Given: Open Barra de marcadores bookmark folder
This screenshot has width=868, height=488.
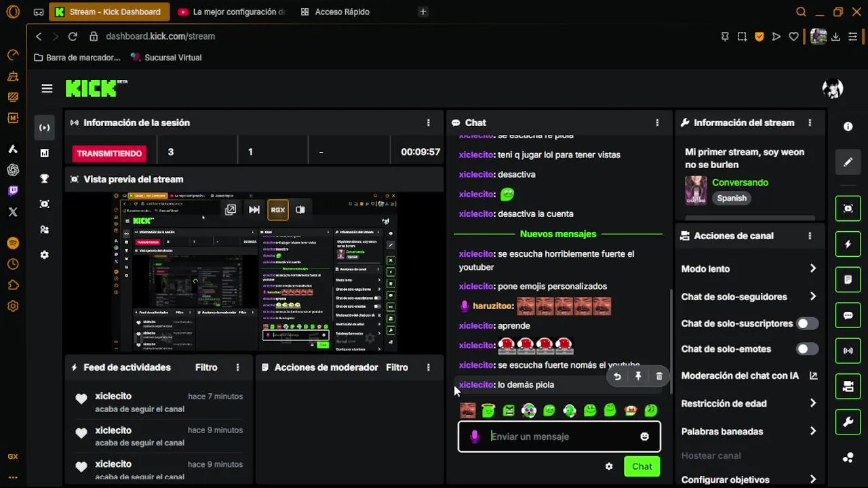Looking at the screenshot, I should tap(77, 58).
